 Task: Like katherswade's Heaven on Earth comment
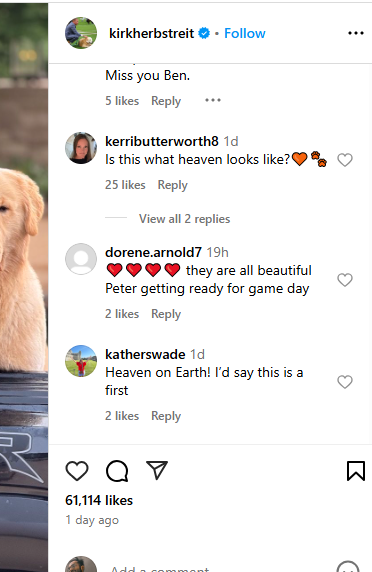coord(345,382)
